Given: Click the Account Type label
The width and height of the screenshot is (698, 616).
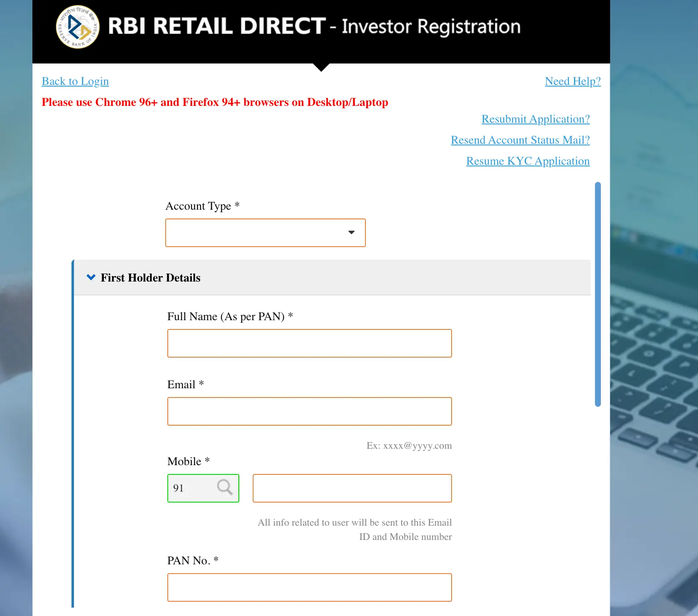Looking at the screenshot, I should (203, 206).
